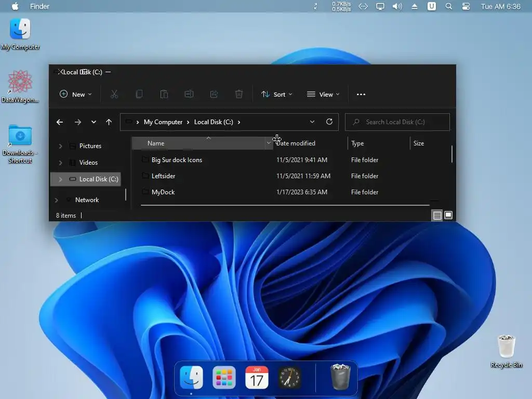Switch to large thumbnails layout icon
Screen dimensions: 532x399
(448, 215)
